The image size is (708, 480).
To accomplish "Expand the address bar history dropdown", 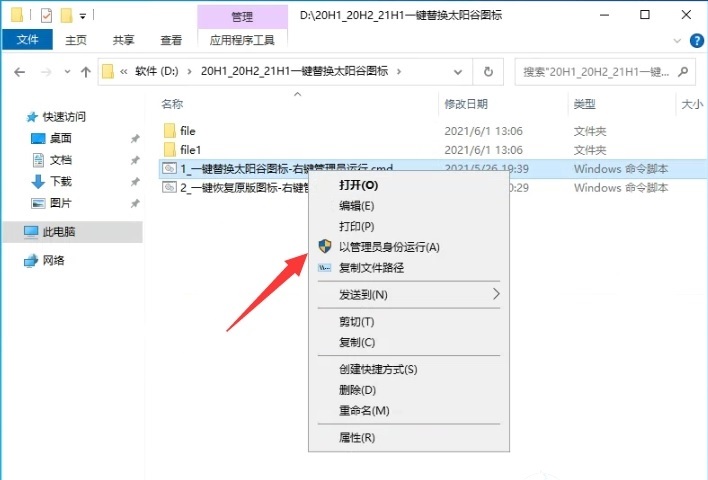I will tap(458, 72).
